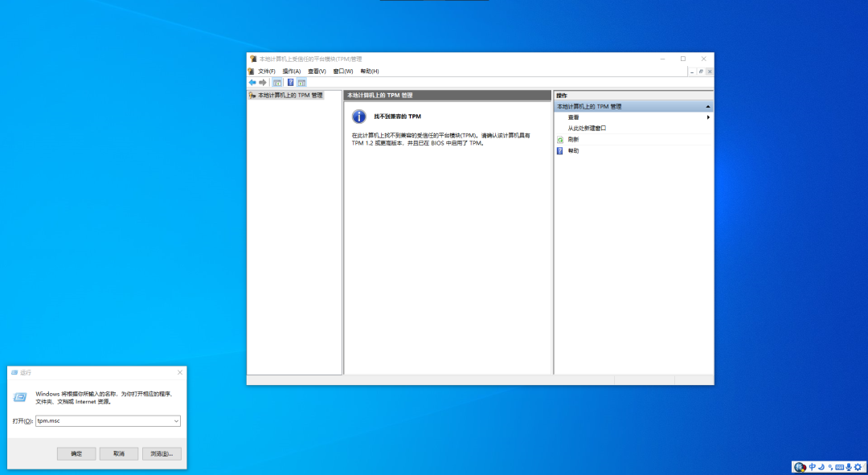Click the 帮助 help icon in the Actions pane
The width and height of the screenshot is (868, 475).
[560, 150]
